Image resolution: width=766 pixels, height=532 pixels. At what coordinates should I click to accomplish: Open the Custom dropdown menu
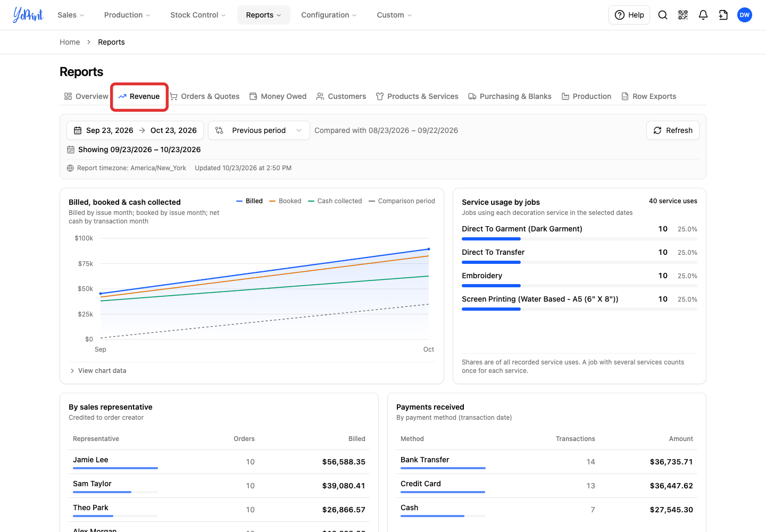394,15
